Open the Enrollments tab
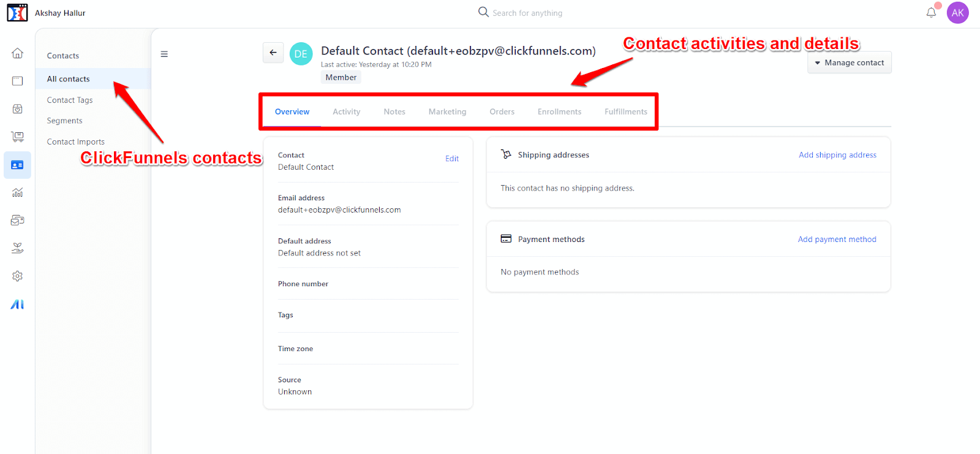This screenshot has height=454, width=980. tap(559, 111)
